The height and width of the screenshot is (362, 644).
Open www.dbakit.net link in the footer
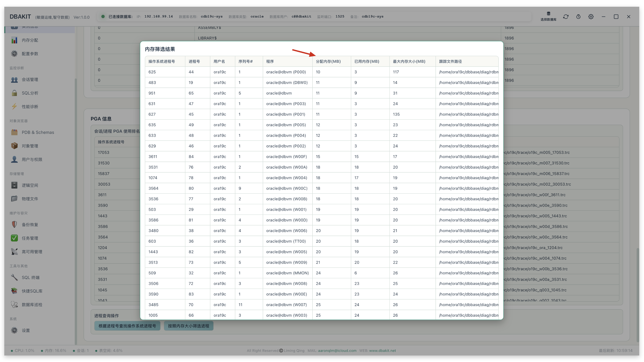(383, 351)
